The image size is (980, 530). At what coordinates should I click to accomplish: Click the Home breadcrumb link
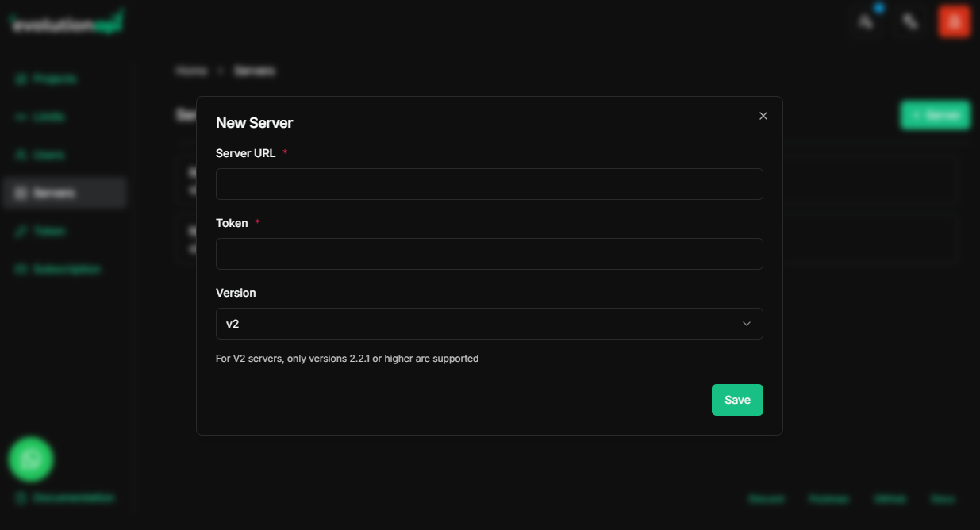[x=191, y=71]
